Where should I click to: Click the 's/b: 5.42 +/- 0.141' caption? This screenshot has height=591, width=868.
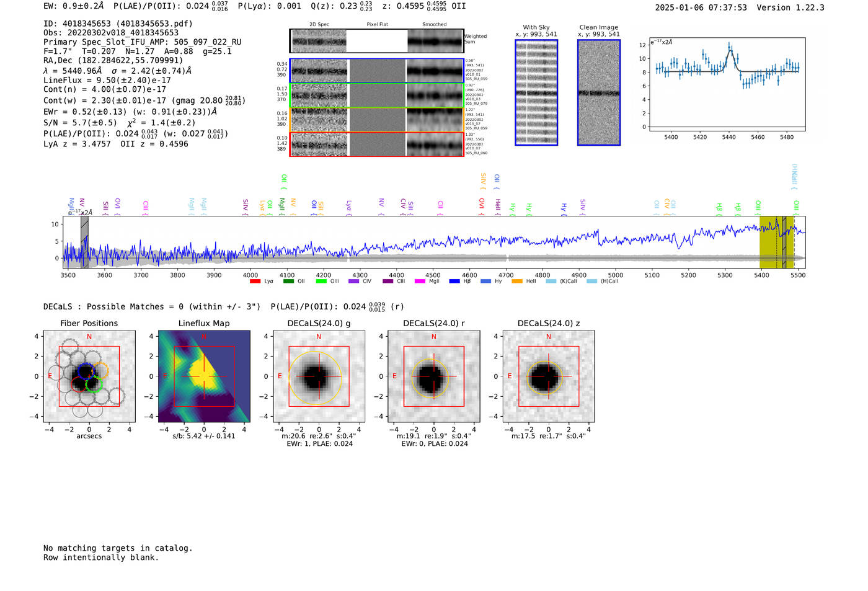(x=204, y=436)
